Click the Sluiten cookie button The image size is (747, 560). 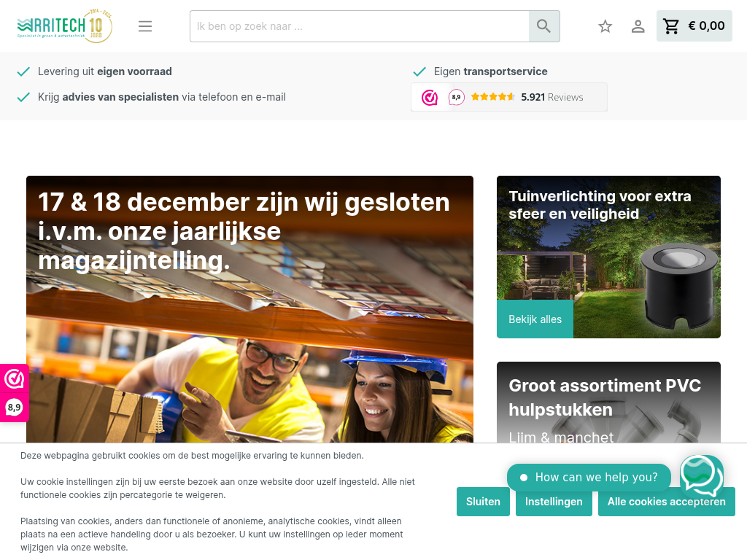pyautogui.click(x=483, y=502)
